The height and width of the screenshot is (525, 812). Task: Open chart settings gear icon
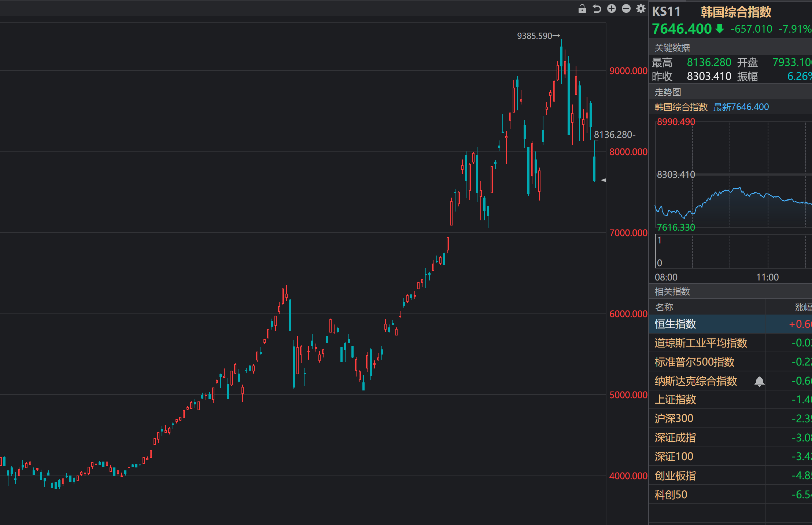point(641,9)
